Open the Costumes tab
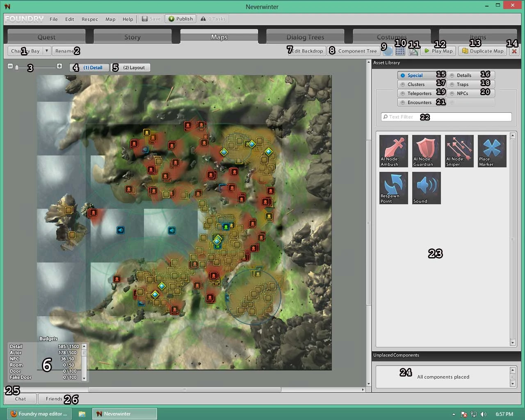This screenshot has width=525, height=420. tap(392, 37)
